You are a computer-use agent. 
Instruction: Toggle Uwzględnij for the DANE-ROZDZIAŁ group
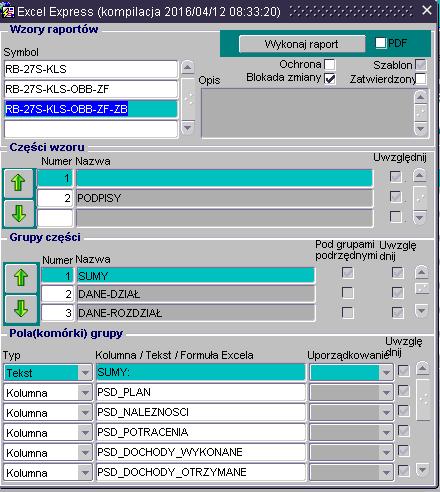398,313
